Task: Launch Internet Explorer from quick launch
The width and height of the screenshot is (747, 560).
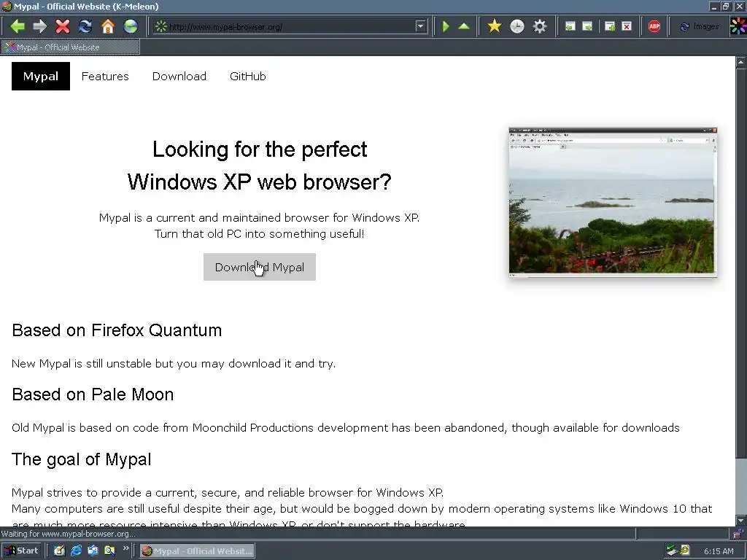Action: (76, 551)
